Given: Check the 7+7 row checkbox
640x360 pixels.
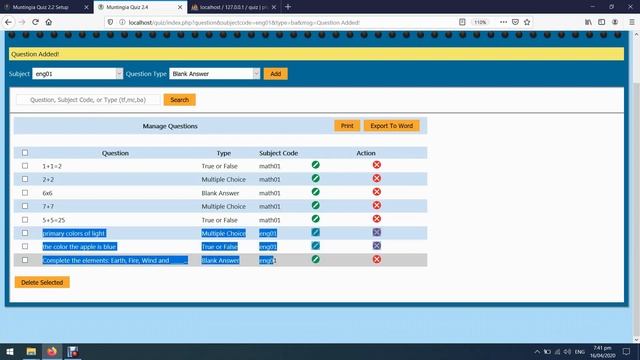Looking at the screenshot, I should click(x=25, y=206).
